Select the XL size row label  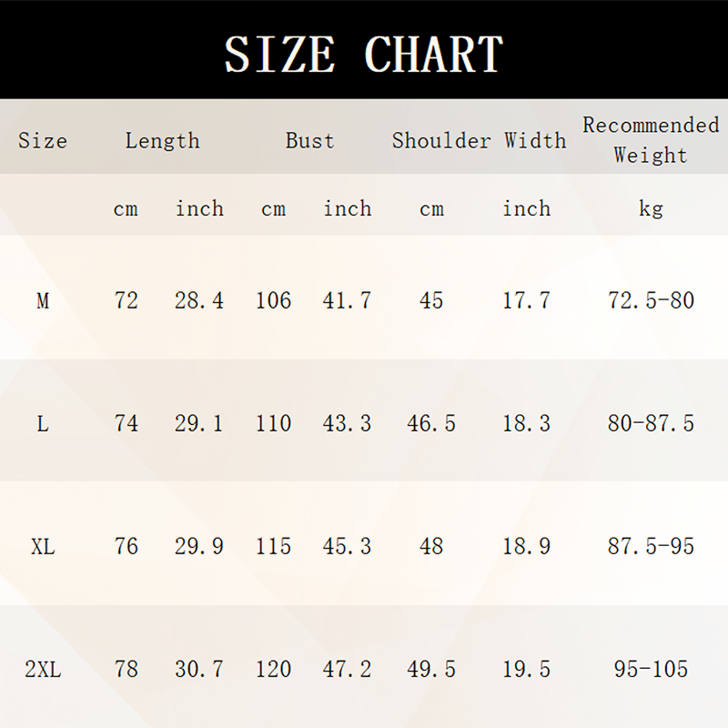tap(43, 546)
